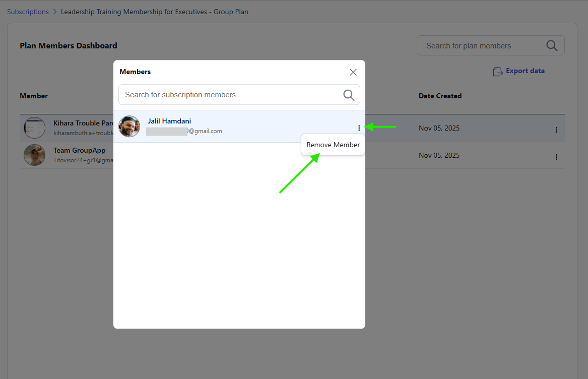Click the kiharambuthia+trouble email text
The height and width of the screenshot is (379, 588).
(x=83, y=133)
